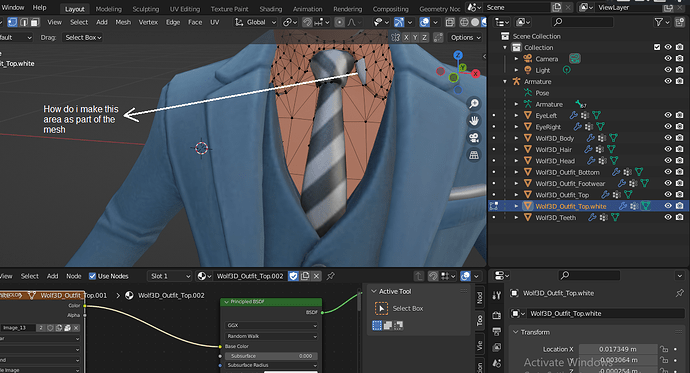
Task: Select Wolf3D_Outfit_Footwear in outliner
Action: coord(570,183)
